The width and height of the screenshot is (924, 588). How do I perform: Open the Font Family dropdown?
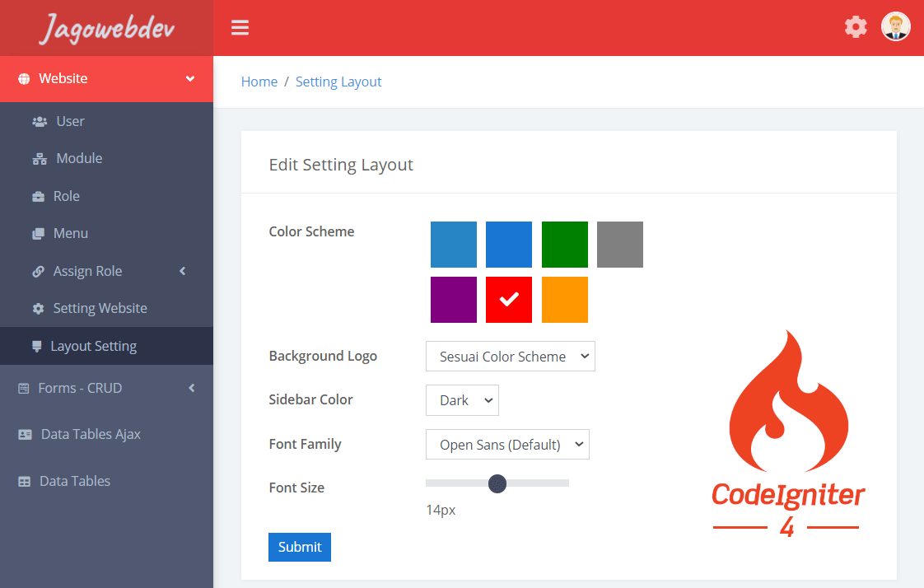pos(507,445)
